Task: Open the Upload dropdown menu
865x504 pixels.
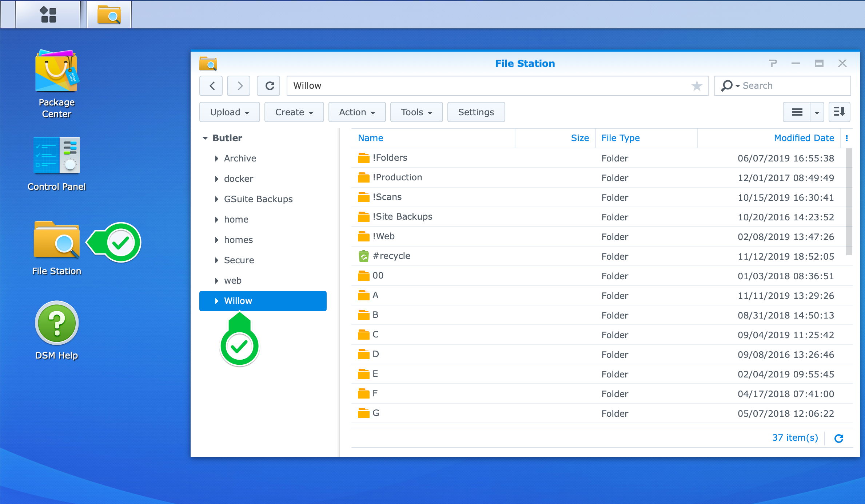Action: [x=230, y=112]
